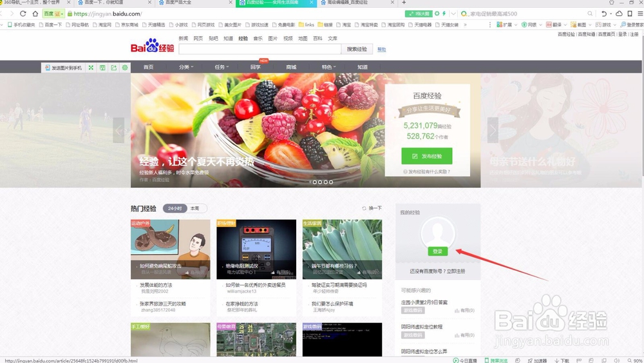Click the 搜索经验 search button
Viewport: 644px width, 363px height.
[x=357, y=49]
